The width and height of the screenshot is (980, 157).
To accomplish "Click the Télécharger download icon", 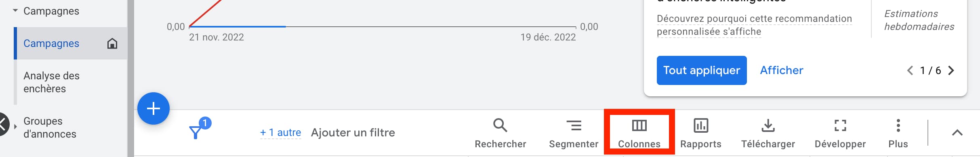I will pos(768,125).
